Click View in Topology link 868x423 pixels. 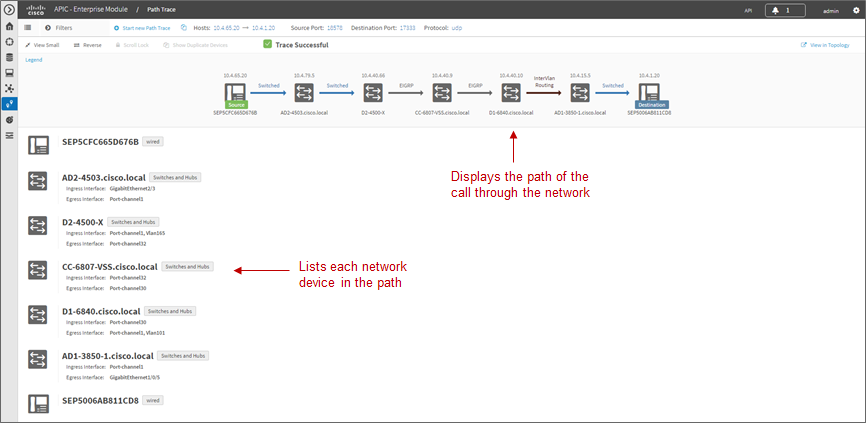pyautogui.click(x=825, y=45)
